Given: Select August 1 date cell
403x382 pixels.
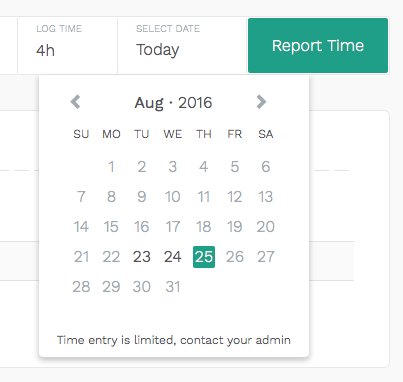Looking at the screenshot, I should tap(111, 167).
